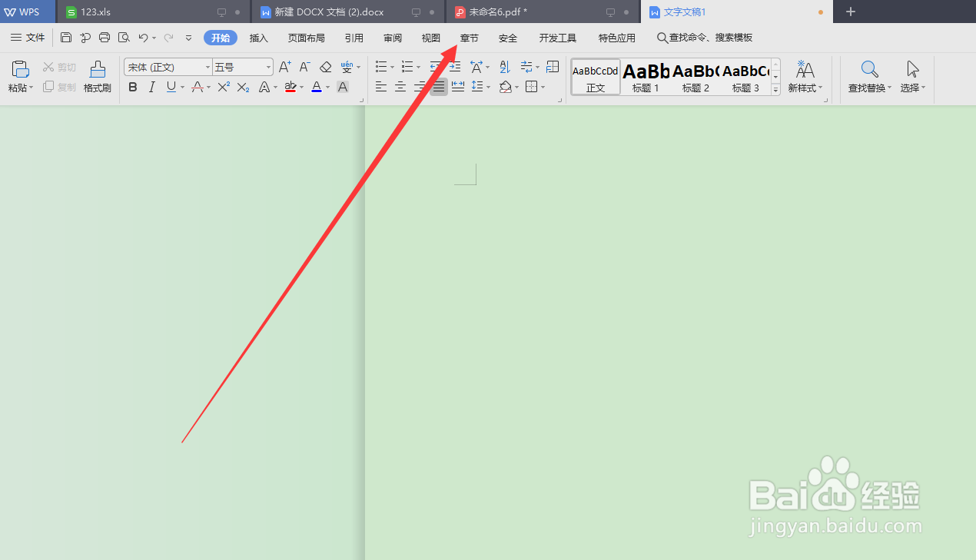Image resolution: width=976 pixels, height=560 pixels.
Task: Switch to the 123.xls document tab
Action: click(154, 12)
